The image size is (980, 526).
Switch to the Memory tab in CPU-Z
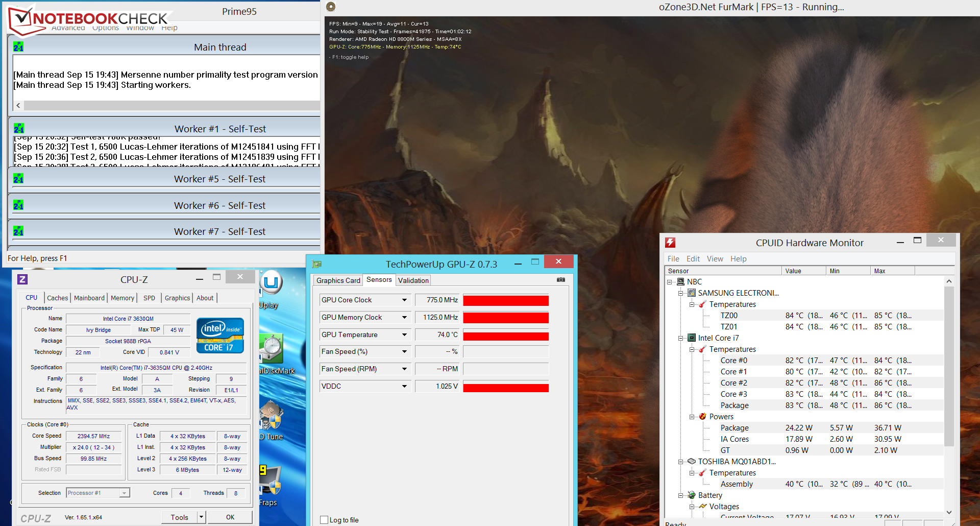pos(122,298)
